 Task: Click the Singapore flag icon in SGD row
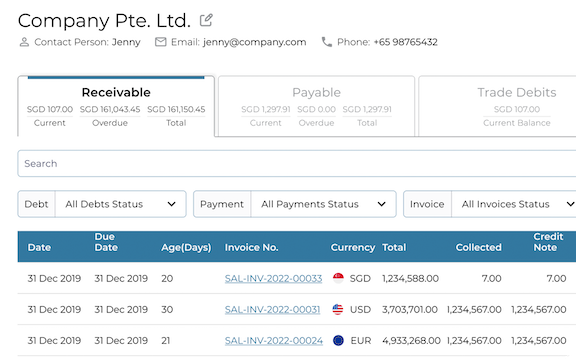tap(338, 278)
